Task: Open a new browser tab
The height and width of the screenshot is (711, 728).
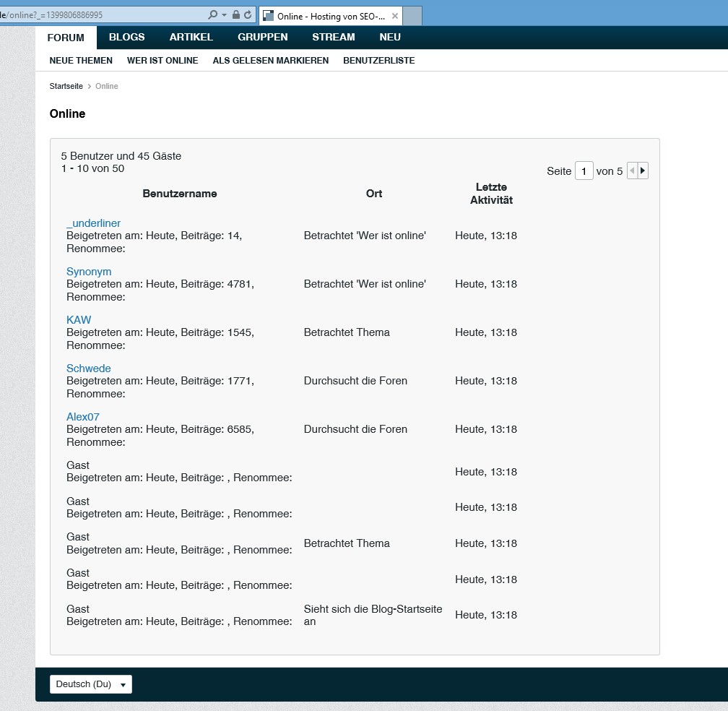Action: point(412,16)
